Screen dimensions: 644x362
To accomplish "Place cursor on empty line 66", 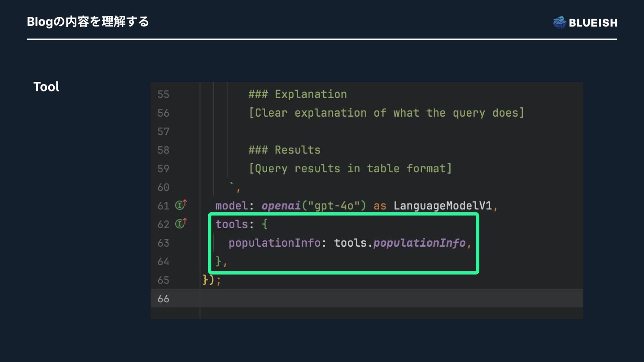I will pos(369,299).
